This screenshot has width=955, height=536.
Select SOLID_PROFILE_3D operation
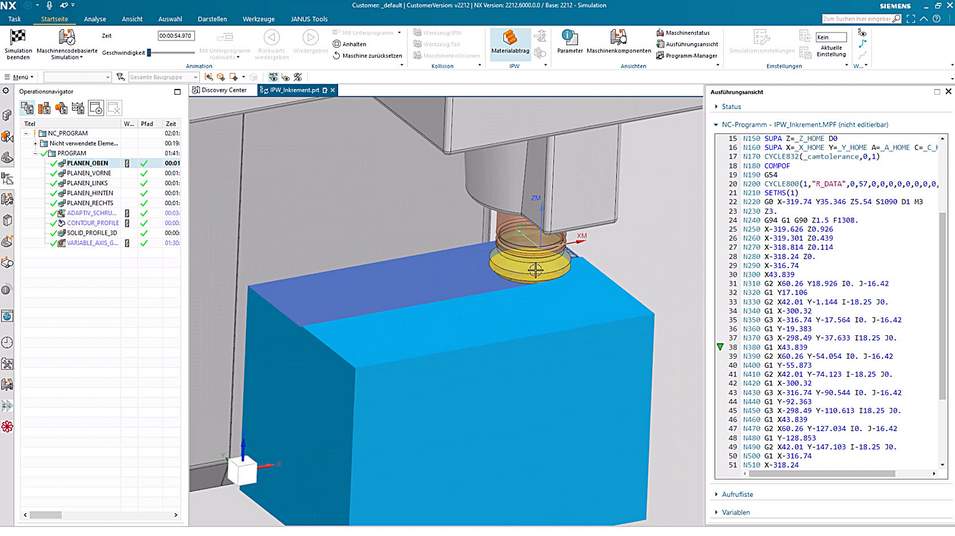tap(92, 233)
